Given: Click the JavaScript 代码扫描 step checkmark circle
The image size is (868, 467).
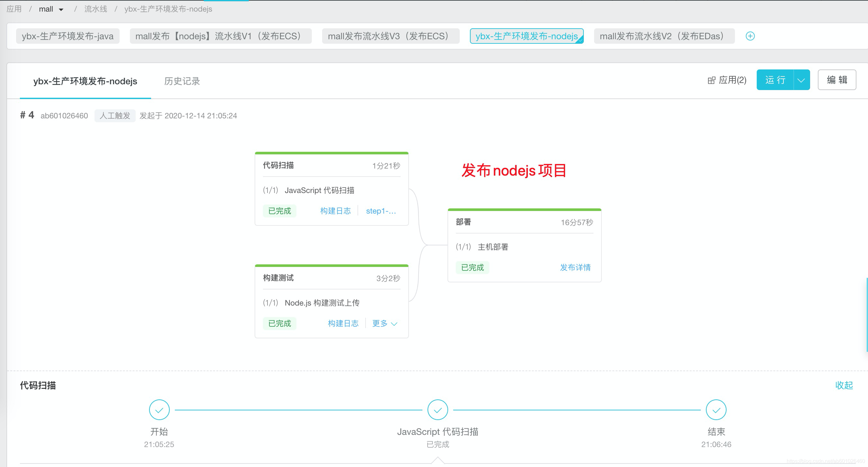Looking at the screenshot, I should [437, 410].
